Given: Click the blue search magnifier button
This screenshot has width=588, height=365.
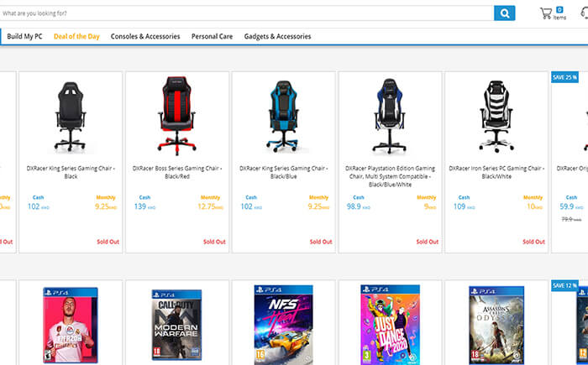Looking at the screenshot, I should pos(504,13).
